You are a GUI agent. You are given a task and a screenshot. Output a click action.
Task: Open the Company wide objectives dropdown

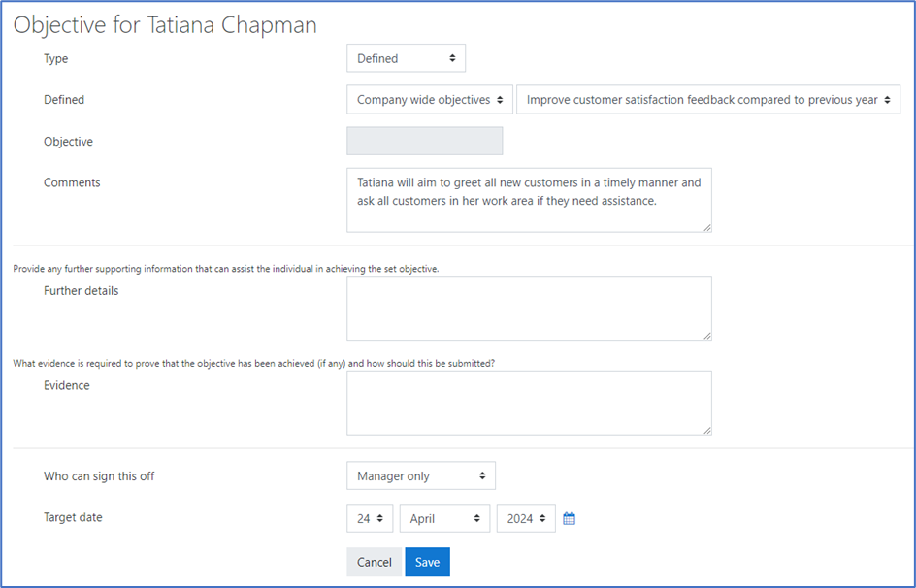click(x=429, y=100)
